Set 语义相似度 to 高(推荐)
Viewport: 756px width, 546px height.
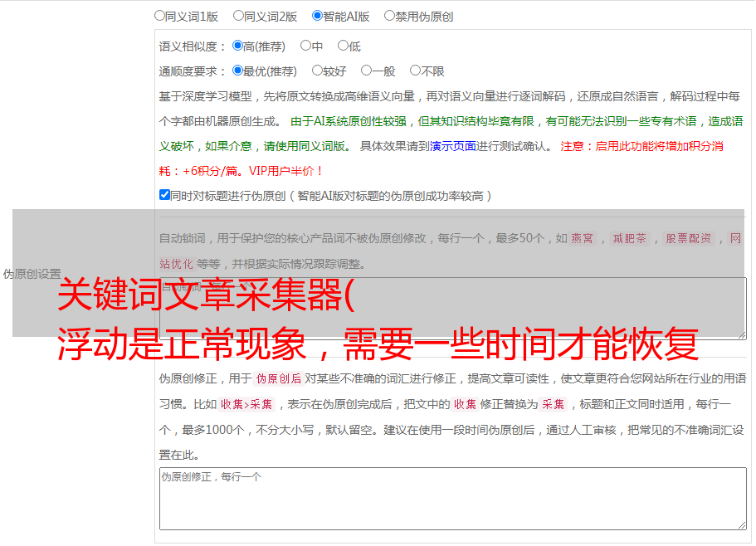[237, 46]
